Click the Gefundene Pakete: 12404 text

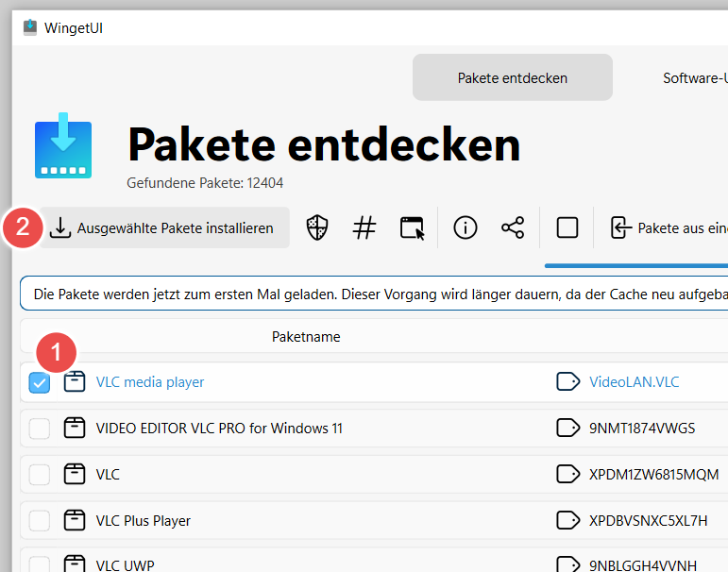(205, 183)
